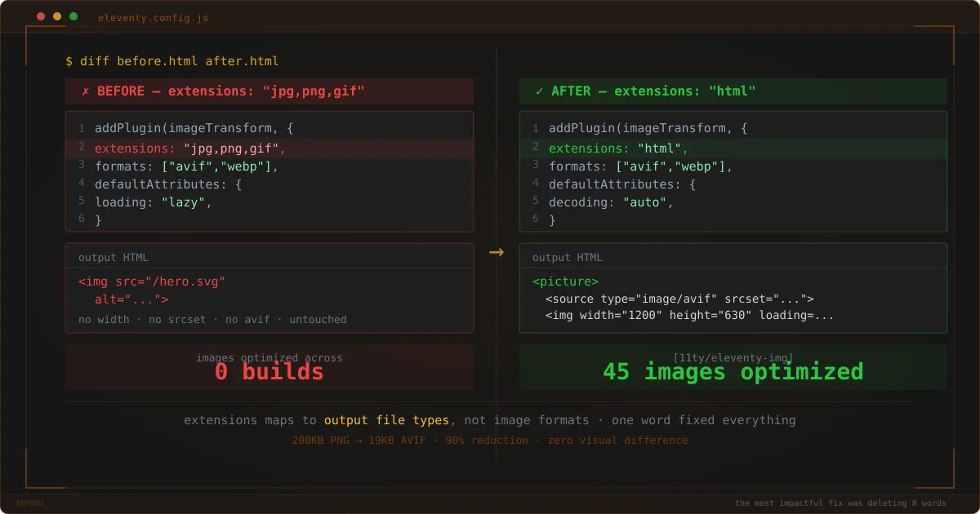Click the loading: "lazy" code line
980x514 pixels.
[154, 202]
